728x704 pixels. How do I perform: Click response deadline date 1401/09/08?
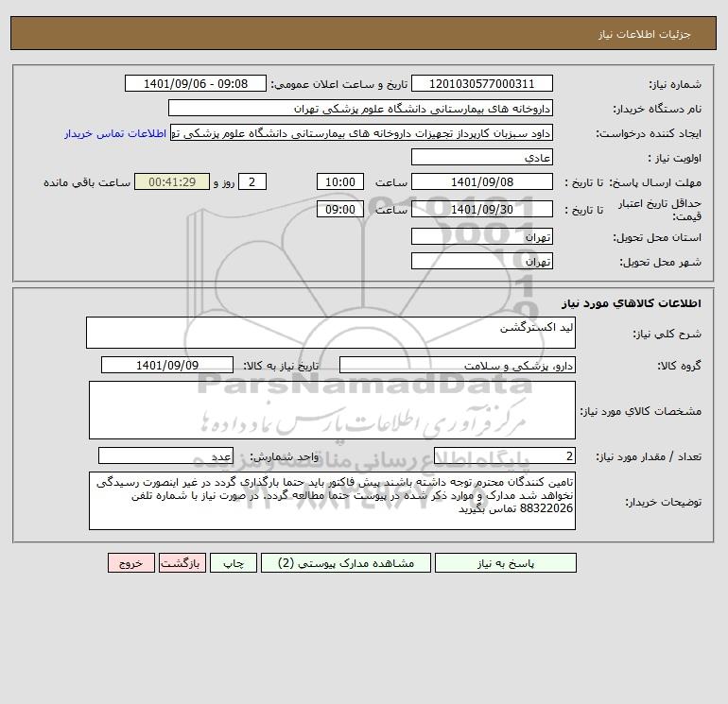click(x=482, y=182)
